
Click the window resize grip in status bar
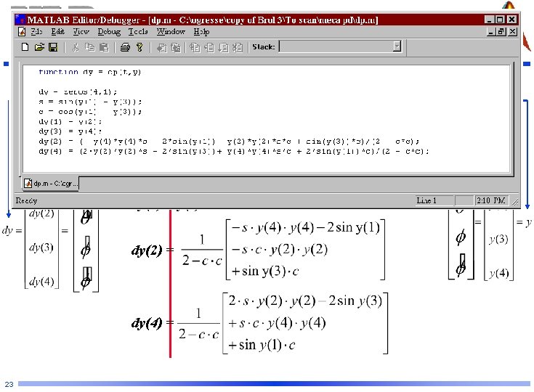tap(515, 202)
